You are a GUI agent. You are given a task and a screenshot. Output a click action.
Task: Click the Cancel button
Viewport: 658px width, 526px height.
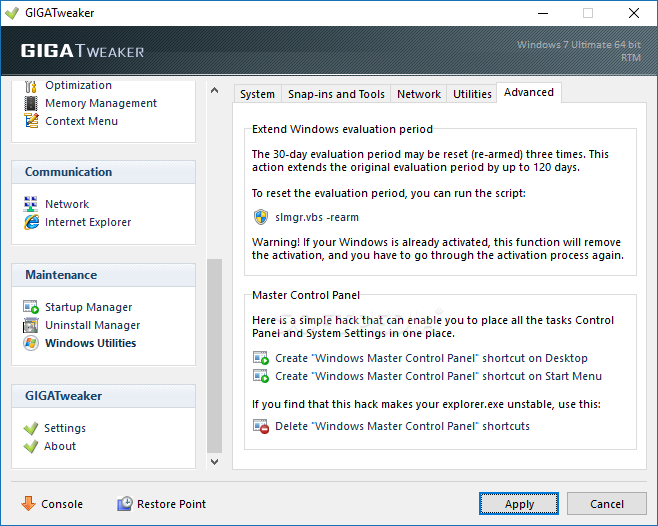606,504
